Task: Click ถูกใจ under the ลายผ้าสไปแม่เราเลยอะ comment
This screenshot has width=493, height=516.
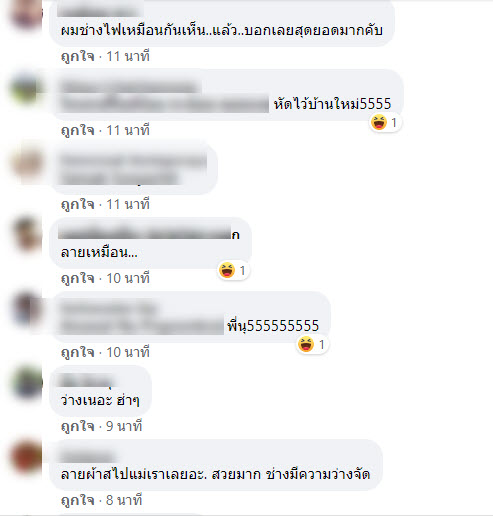Action: pyautogui.click(x=78, y=500)
